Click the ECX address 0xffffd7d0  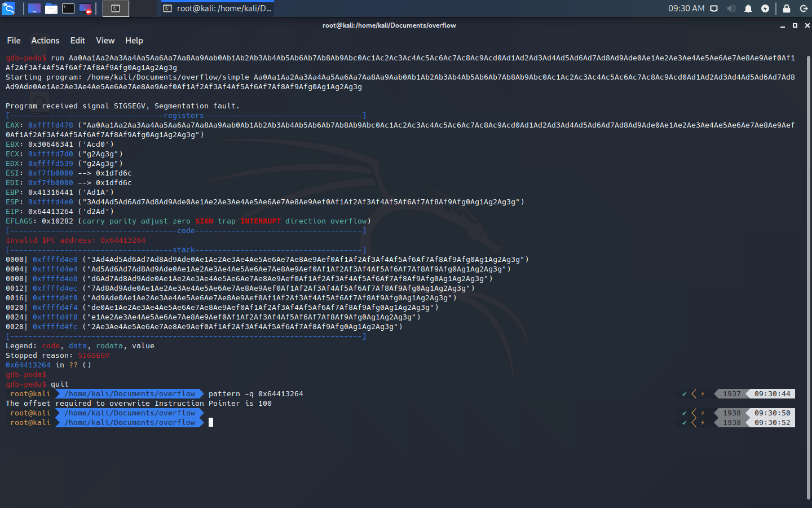point(51,154)
